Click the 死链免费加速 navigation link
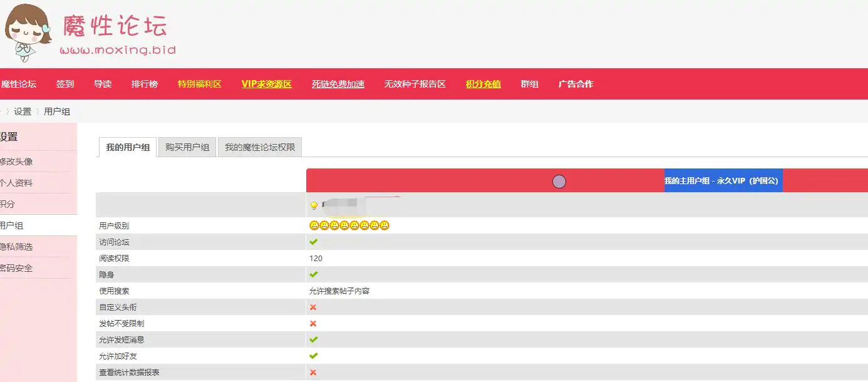The height and width of the screenshot is (382, 868). click(338, 84)
